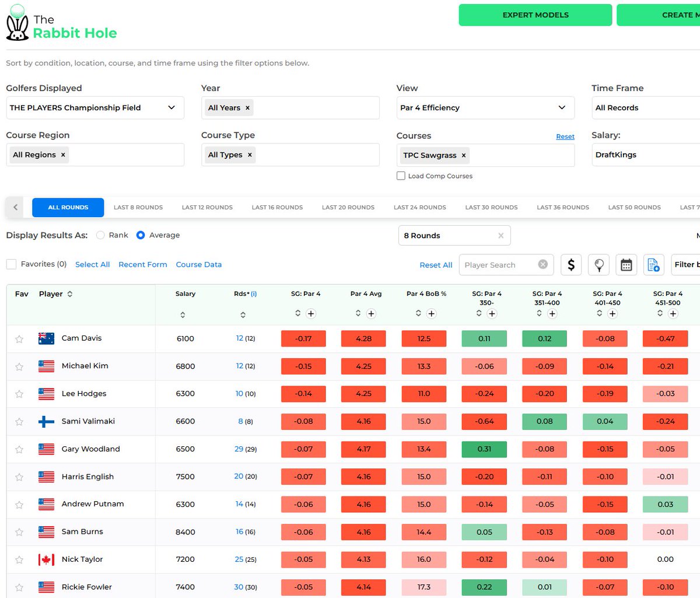Screen dimensions: 700x598
Task: Remove the All Regions tag with its X
Action: click(63, 155)
